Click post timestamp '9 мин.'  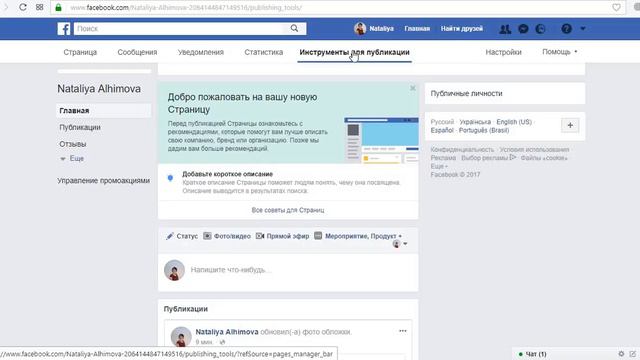(x=204, y=342)
